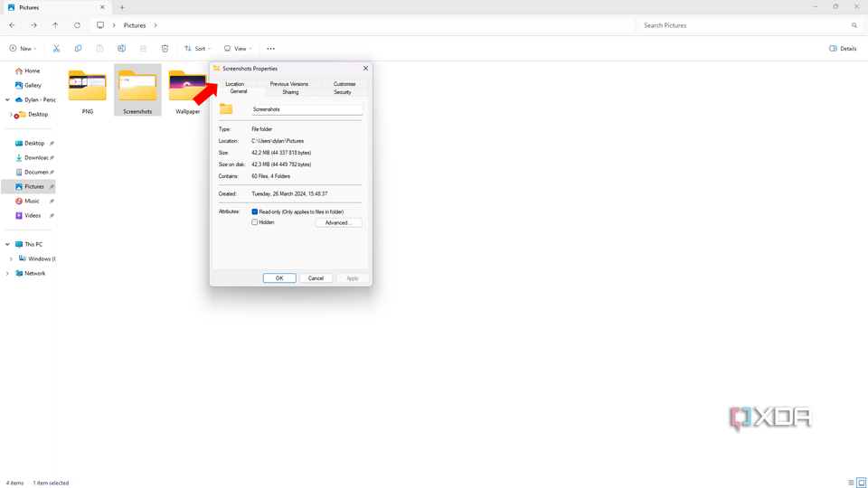This screenshot has width=868, height=488.
Task: Open Home in navigation pane
Action: (28, 70)
